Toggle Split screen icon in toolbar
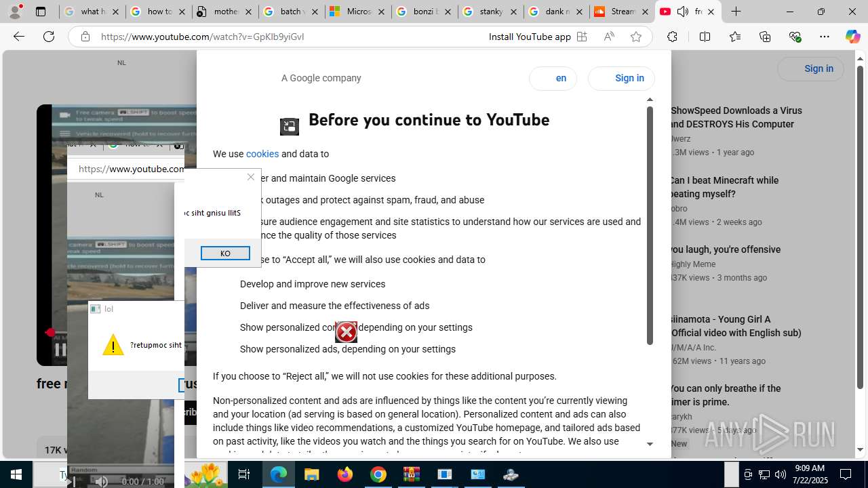This screenshot has width=868, height=488. pyautogui.click(x=705, y=37)
